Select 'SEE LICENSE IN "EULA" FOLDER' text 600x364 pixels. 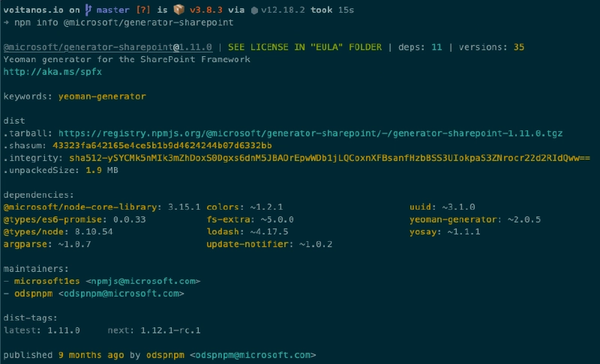pos(305,47)
